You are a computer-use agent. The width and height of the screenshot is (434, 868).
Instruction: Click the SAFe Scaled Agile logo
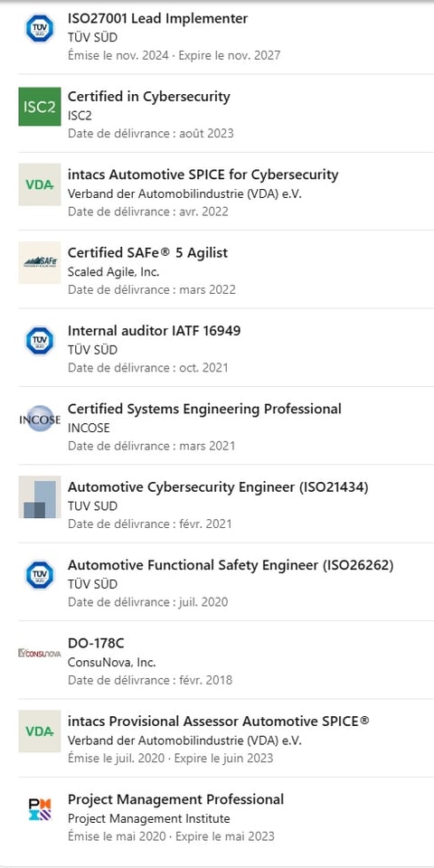39,262
